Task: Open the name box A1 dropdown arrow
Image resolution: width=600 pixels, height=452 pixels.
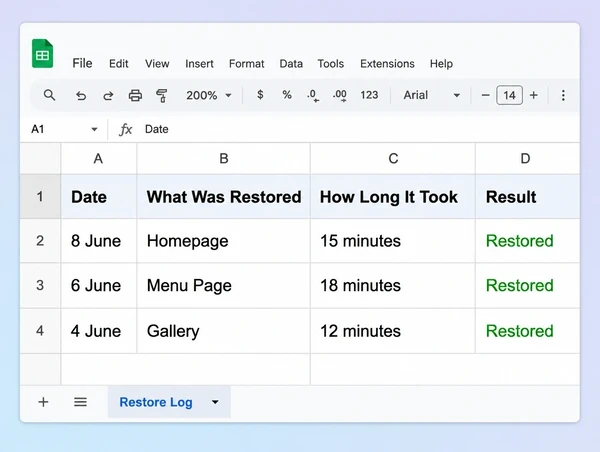Action: [x=94, y=129]
